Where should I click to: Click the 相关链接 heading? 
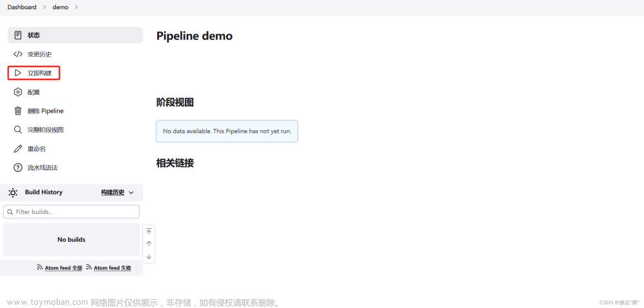click(175, 163)
